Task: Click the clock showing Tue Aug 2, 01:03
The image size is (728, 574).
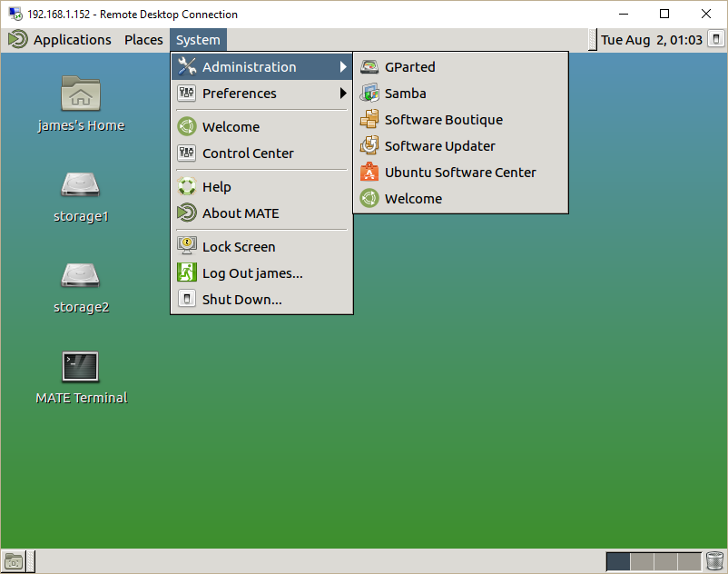Action: tap(652, 40)
